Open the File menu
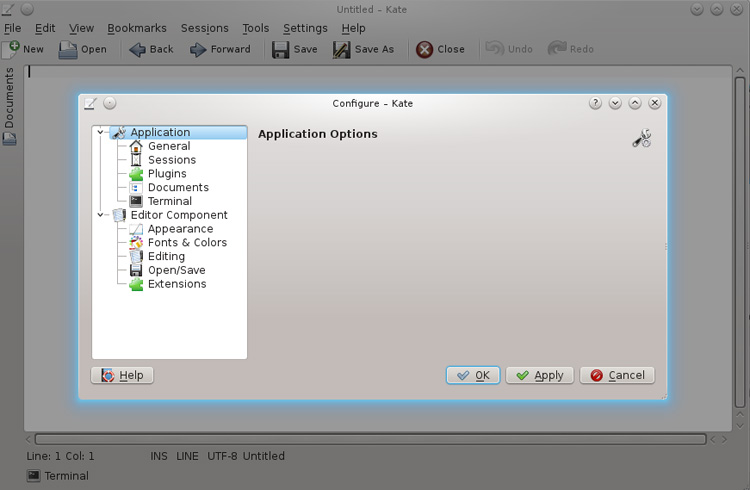This screenshot has height=490, width=750. [x=12, y=28]
